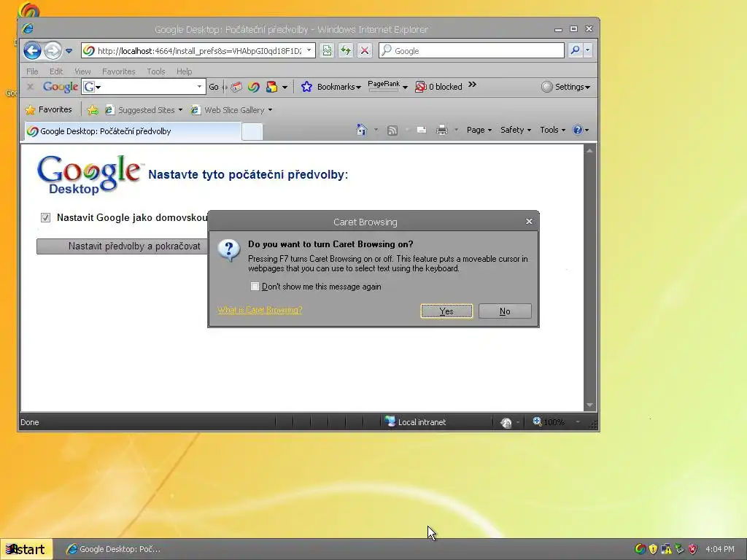
Task: Open the Page menu in the command bar
Action: (479, 130)
